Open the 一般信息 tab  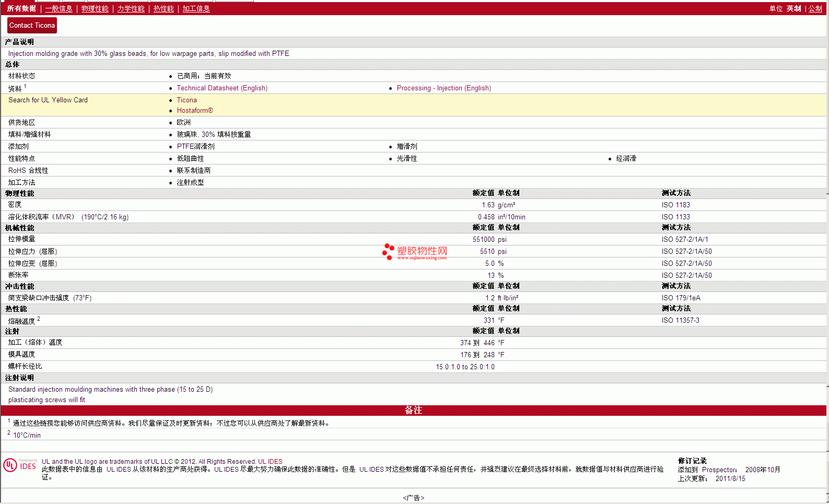coord(59,8)
